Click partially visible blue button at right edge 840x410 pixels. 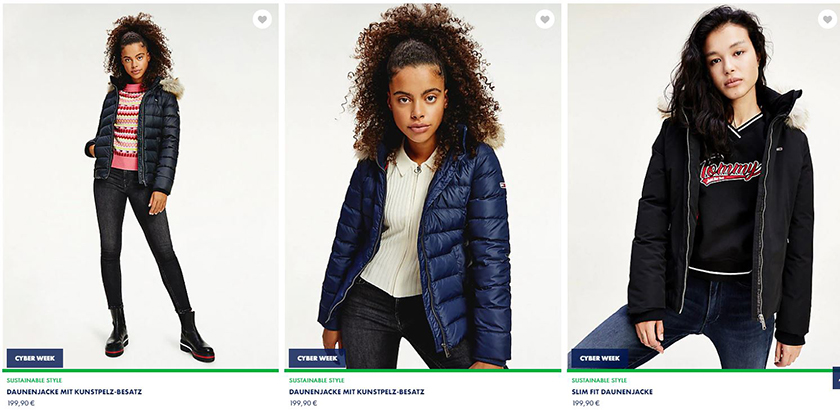coord(836,378)
